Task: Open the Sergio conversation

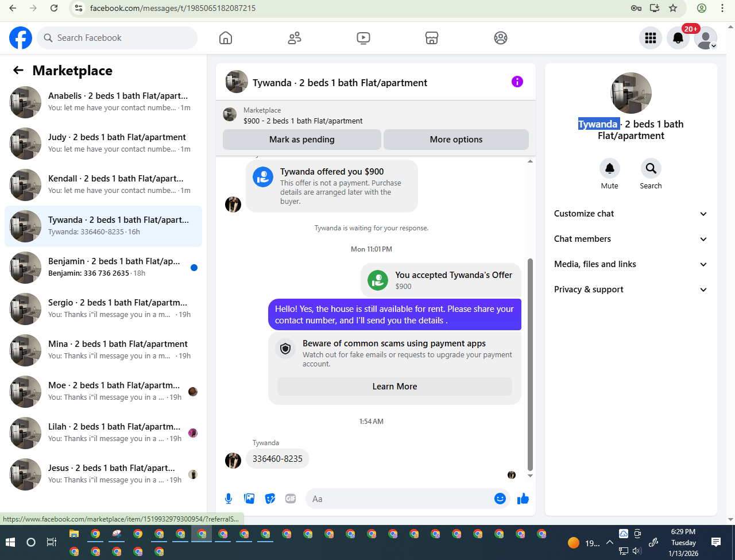Action: pyautogui.click(x=103, y=309)
